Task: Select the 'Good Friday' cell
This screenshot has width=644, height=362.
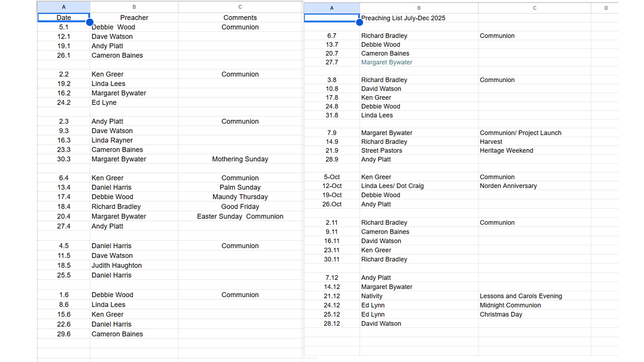Action: 240,207
